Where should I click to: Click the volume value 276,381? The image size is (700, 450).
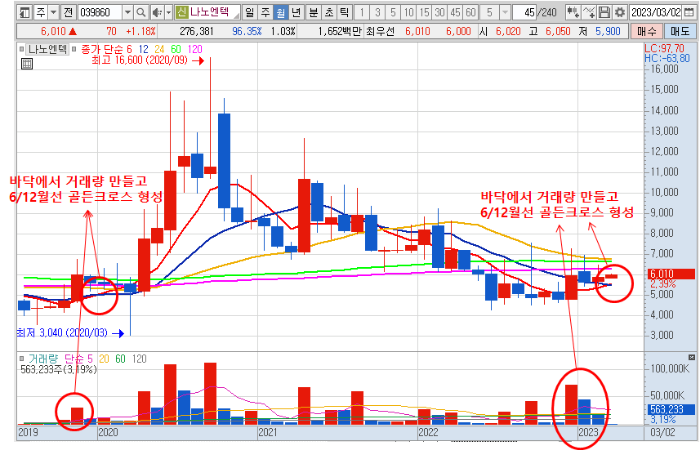196,32
